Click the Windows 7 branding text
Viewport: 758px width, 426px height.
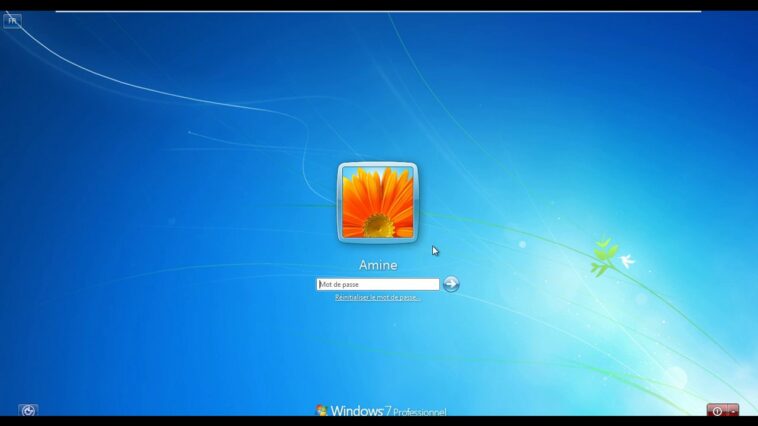coord(360,411)
